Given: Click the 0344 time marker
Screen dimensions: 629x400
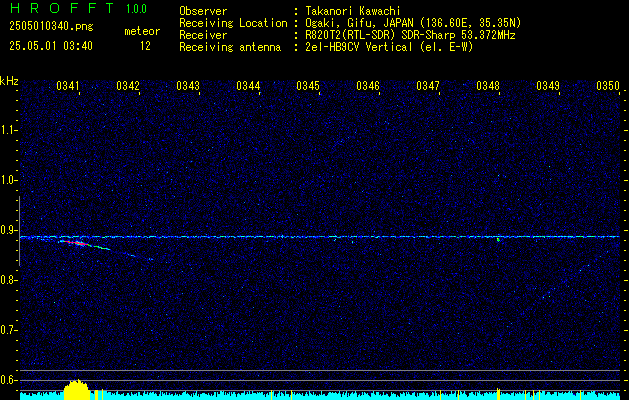Looking at the screenshot, I should [248, 86].
